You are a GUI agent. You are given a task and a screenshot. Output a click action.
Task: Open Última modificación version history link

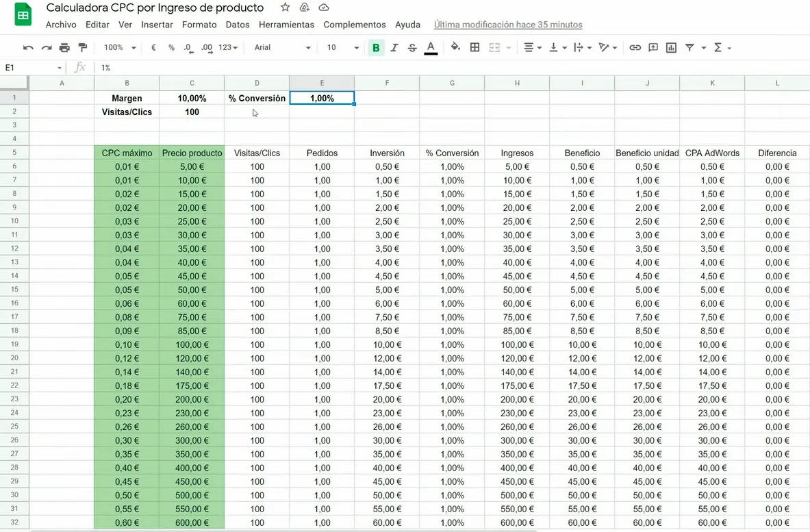coord(508,24)
